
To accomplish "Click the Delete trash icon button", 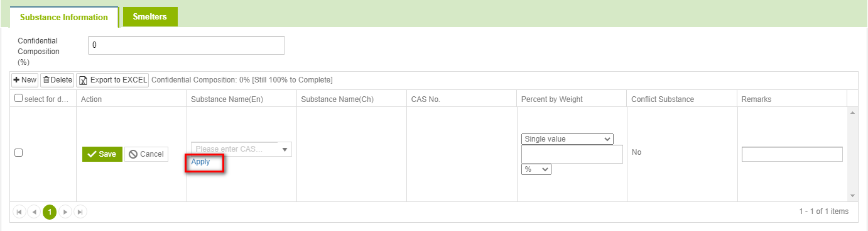I will pos(57,80).
